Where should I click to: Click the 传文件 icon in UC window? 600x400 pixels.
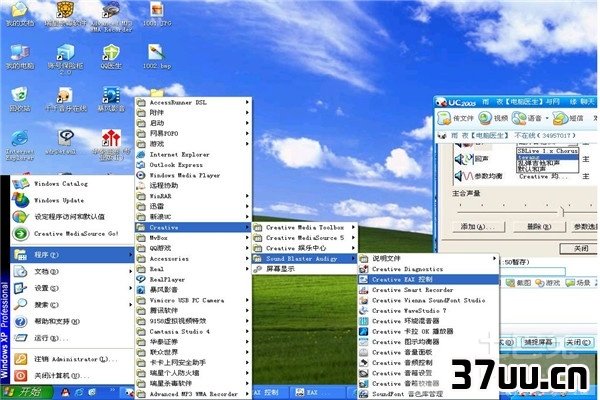[445, 118]
